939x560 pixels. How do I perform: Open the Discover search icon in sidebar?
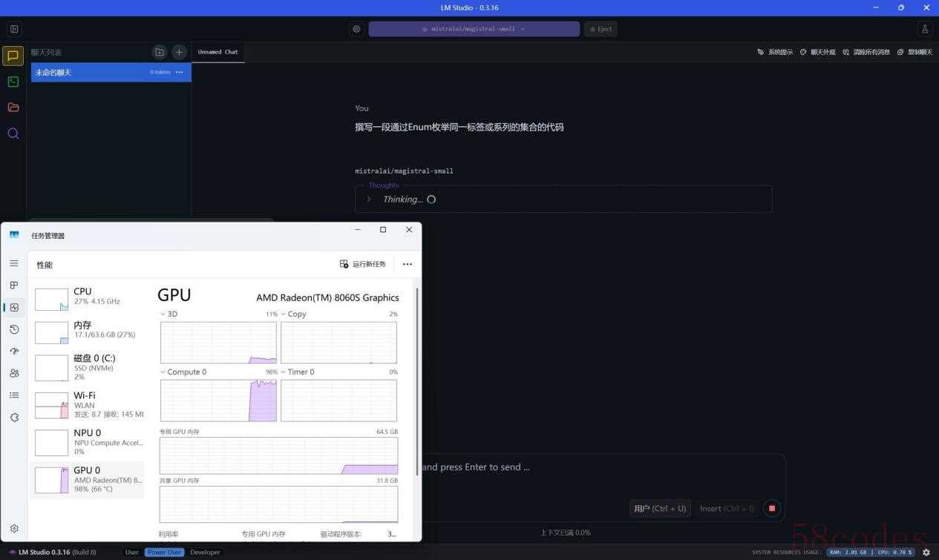coord(13,134)
